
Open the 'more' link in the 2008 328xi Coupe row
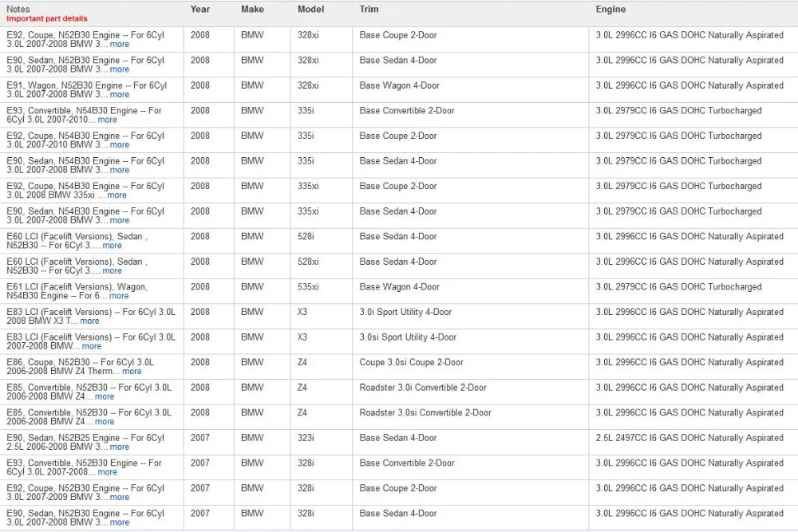(120, 44)
